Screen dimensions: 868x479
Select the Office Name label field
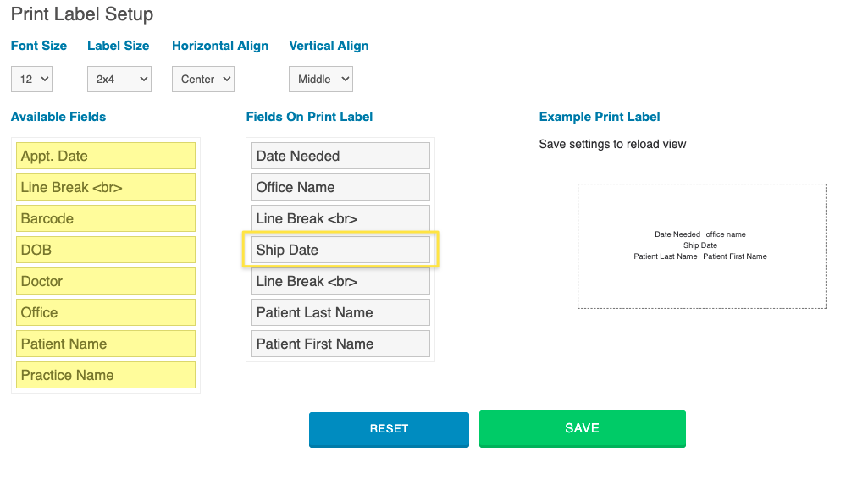[x=340, y=187]
